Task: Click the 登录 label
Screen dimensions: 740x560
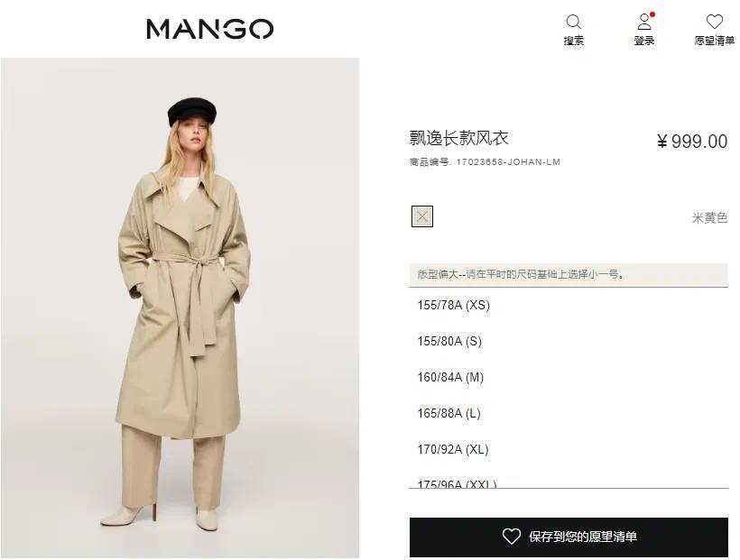Action: pos(643,41)
